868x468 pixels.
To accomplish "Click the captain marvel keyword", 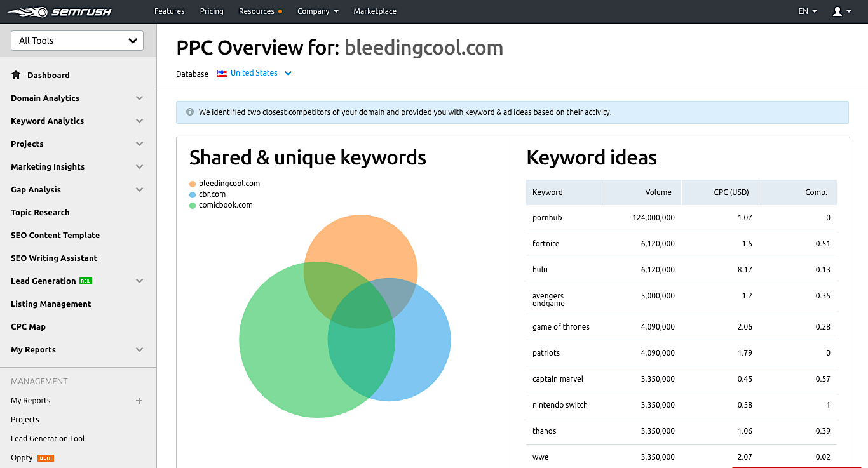I will click(558, 379).
